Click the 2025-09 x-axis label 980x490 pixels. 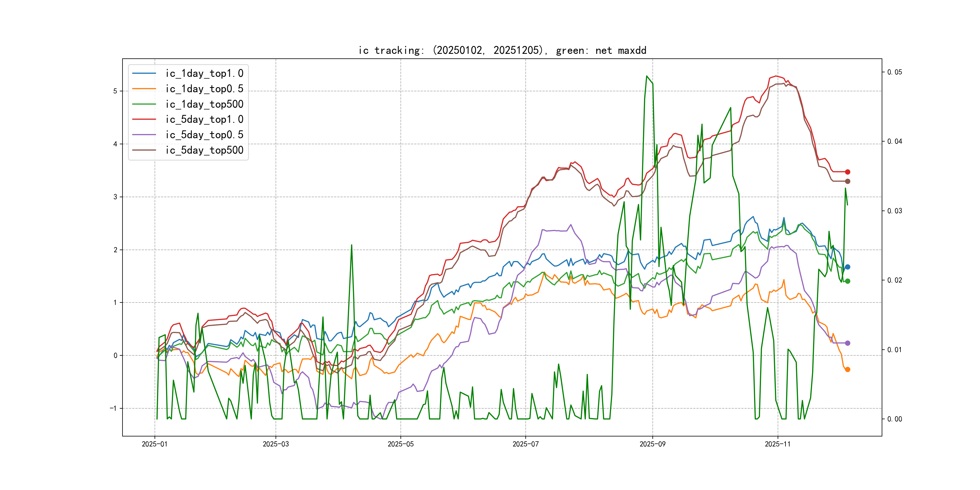pyautogui.click(x=652, y=444)
